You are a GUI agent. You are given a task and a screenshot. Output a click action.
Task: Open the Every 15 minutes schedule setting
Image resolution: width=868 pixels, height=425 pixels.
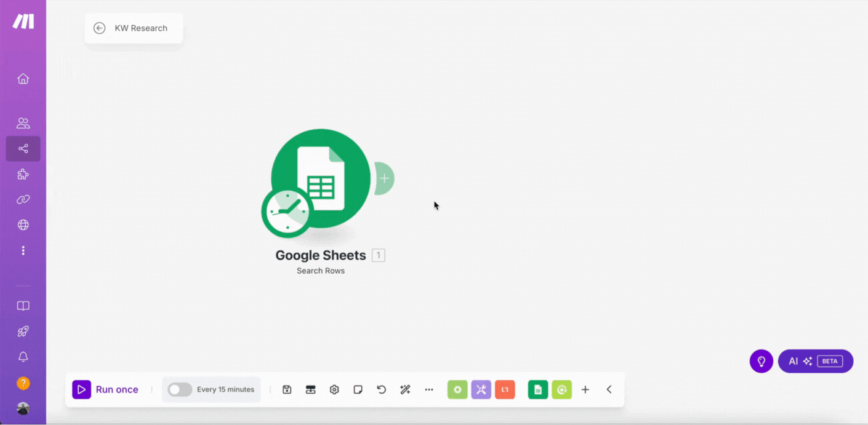tap(225, 389)
